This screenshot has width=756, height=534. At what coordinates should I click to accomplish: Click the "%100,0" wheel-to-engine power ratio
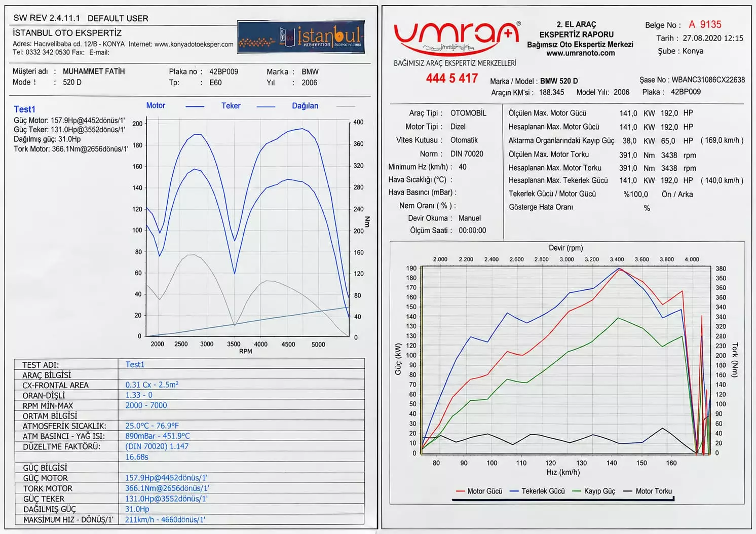coord(635,194)
